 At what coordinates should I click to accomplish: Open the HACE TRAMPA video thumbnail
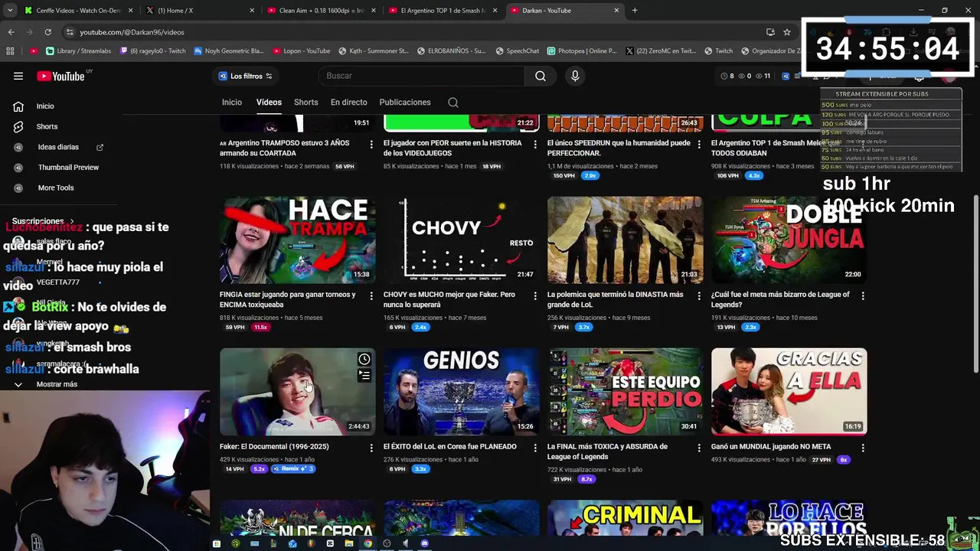click(298, 240)
